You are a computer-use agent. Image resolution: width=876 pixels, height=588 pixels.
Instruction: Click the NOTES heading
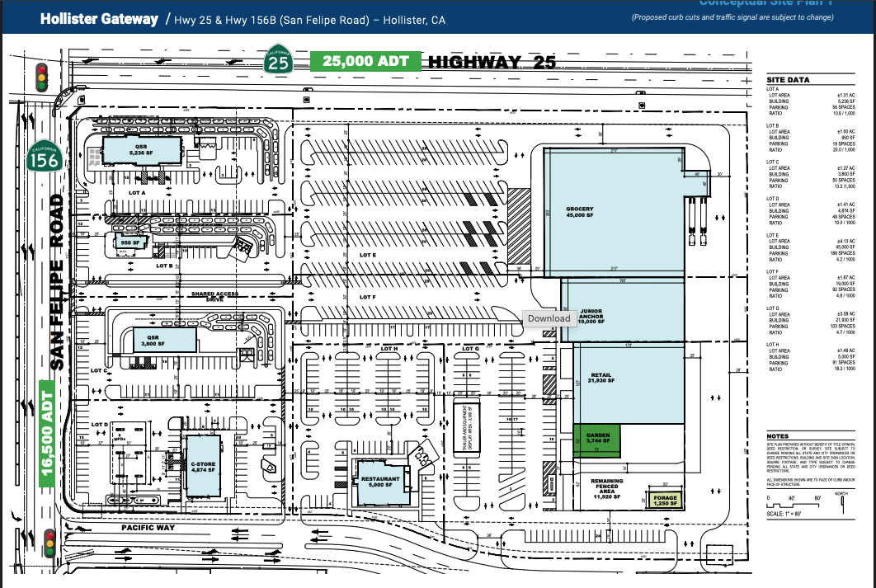(777, 436)
